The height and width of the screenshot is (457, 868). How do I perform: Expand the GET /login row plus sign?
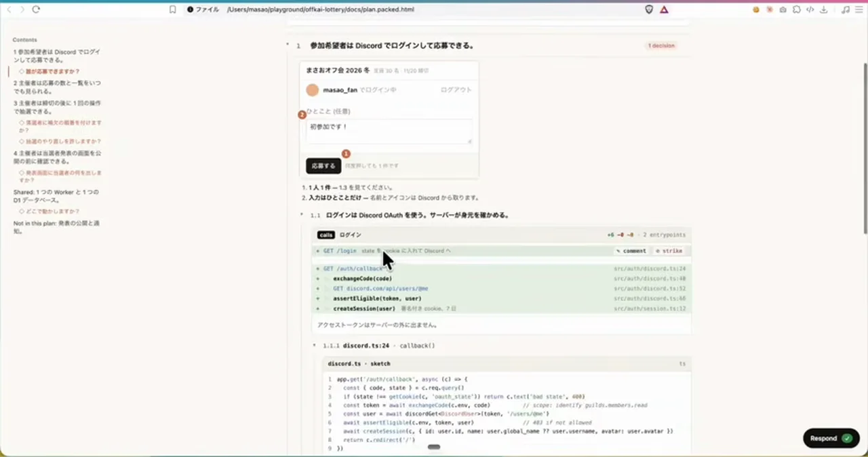[x=317, y=251]
